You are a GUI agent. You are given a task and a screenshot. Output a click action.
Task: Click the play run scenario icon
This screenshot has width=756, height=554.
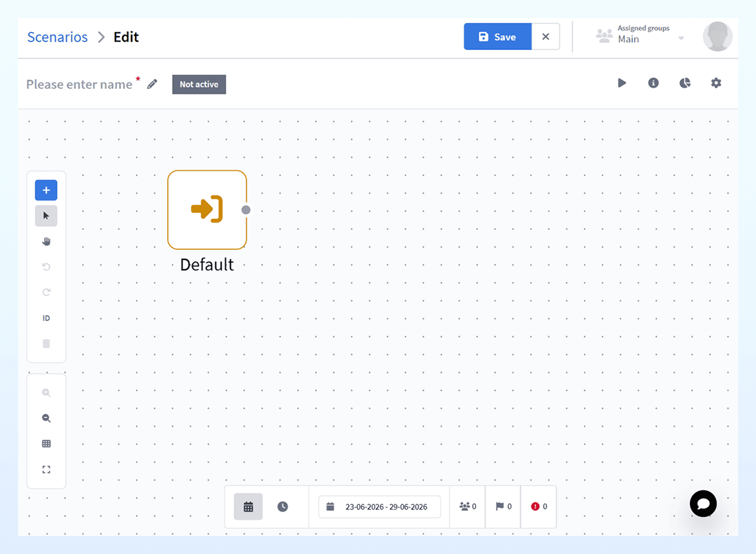[622, 83]
